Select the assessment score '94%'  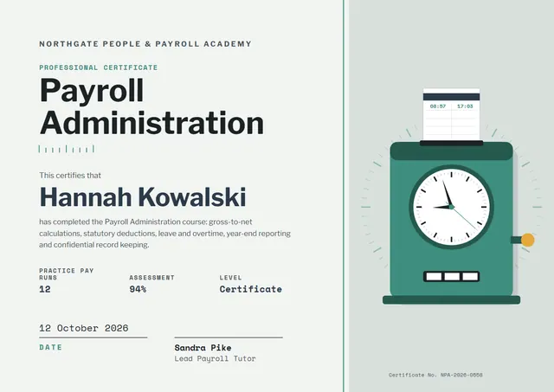pyautogui.click(x=138, y=289)
